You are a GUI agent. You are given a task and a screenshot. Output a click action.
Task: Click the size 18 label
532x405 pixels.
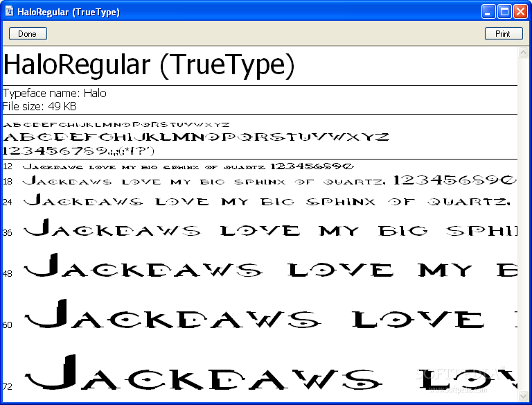(x=8, y=182)
